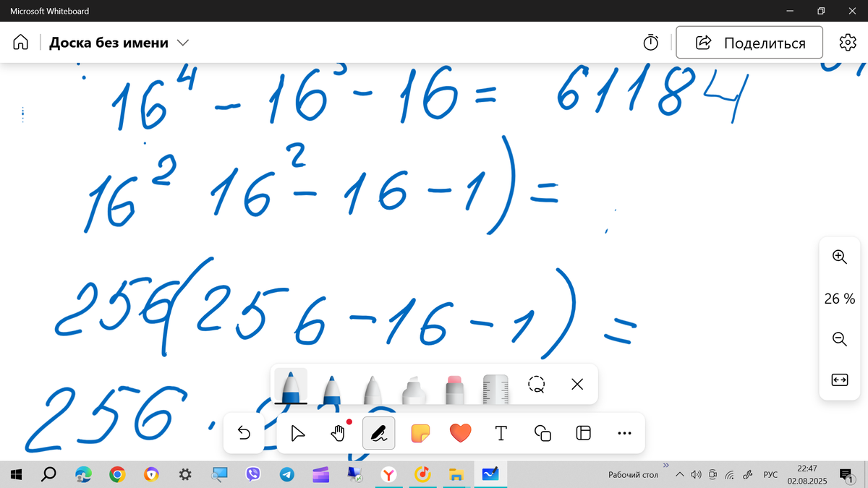Switch the РУС input language
868x488 pixels.
pos(771,475)
